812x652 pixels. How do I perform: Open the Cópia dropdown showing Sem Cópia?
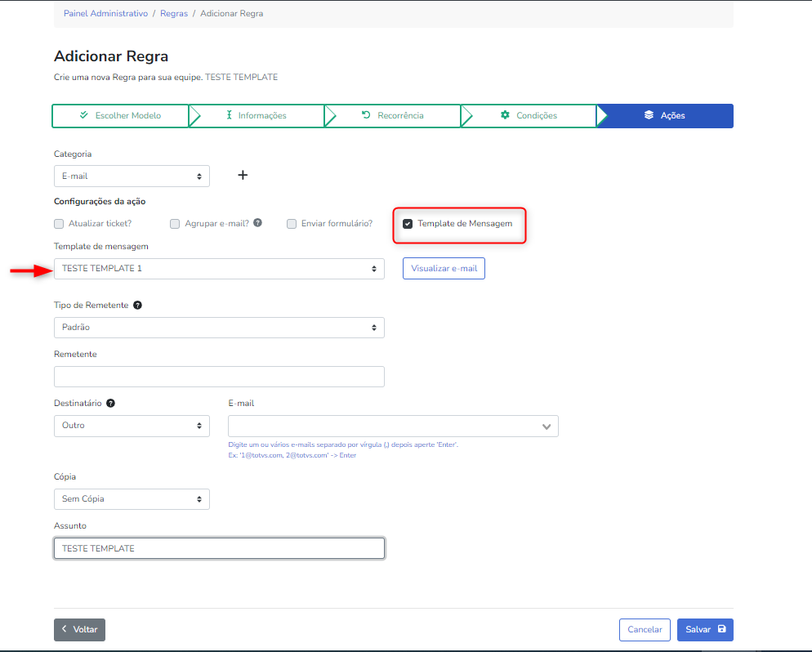pyautogui.click(x=132, y=498)
